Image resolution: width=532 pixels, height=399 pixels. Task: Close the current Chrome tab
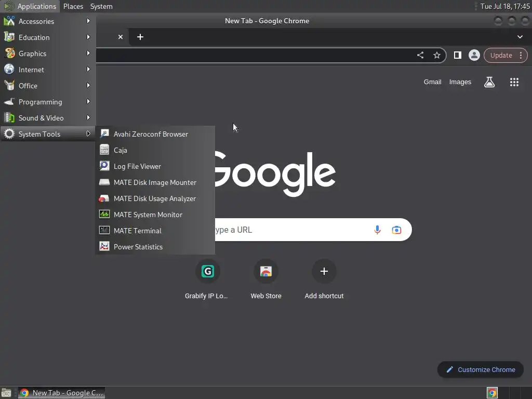[x=121, y=37]
